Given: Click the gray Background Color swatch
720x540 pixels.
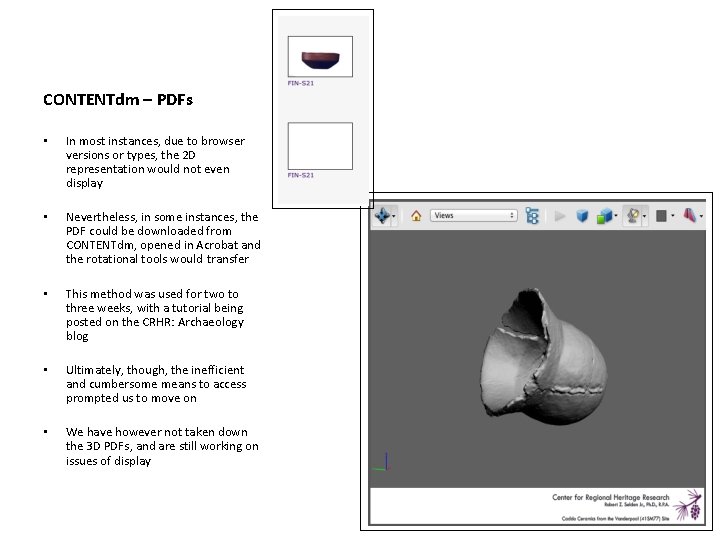Looking at the screenshot, I should pos(661,215).
